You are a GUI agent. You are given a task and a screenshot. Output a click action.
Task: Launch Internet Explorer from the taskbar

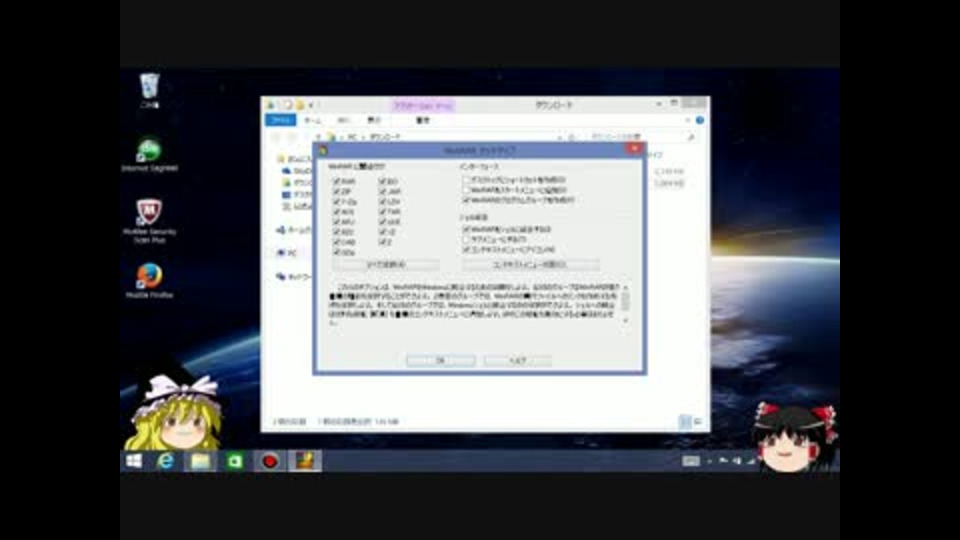165,460
